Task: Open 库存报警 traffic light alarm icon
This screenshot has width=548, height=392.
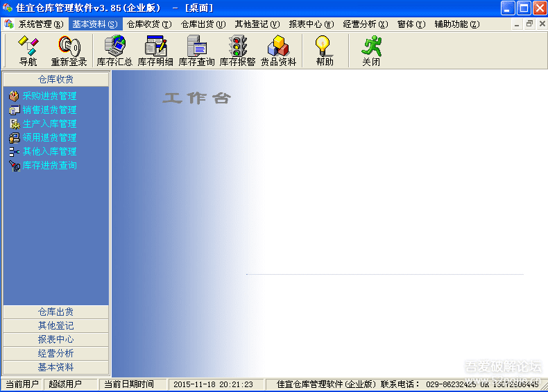Action: [237, 51]
